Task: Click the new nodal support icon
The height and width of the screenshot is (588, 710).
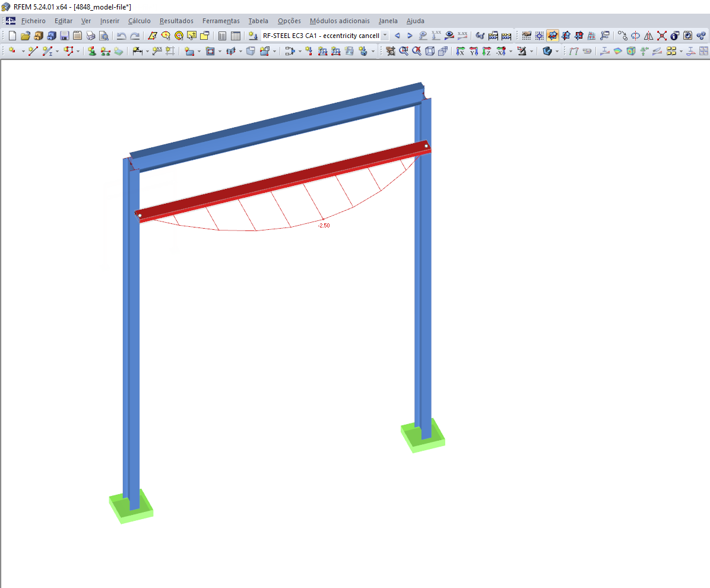Action: 92,50
